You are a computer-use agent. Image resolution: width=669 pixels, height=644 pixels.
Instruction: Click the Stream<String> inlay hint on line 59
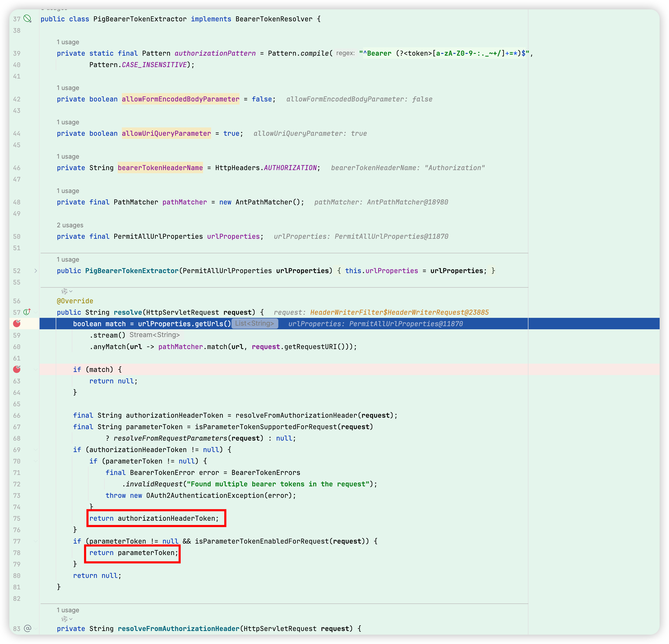point(155,335)
